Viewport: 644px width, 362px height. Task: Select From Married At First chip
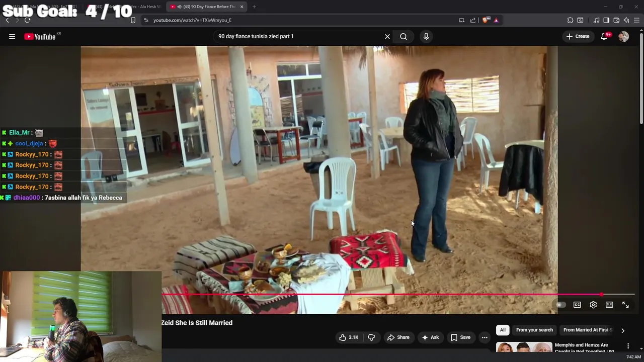pos(588,330)
